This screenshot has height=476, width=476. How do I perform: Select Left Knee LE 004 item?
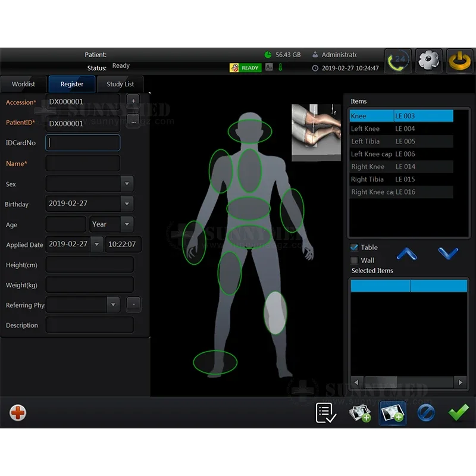[x=401, y=129]
